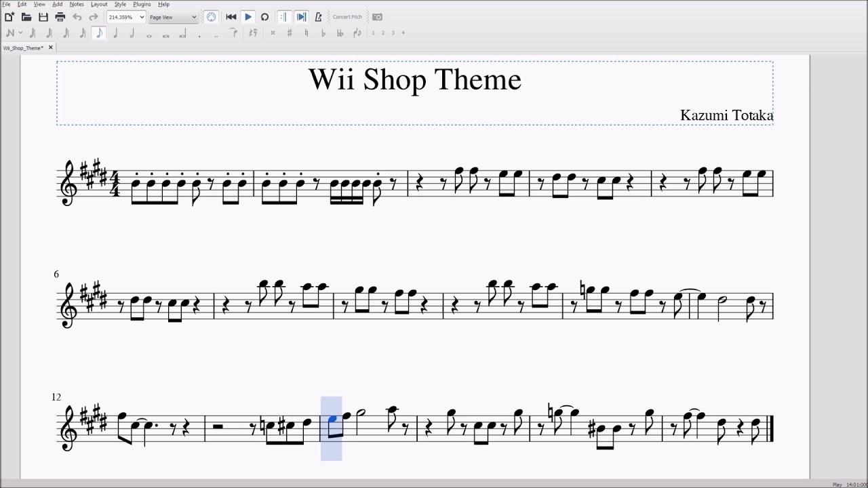Open the Notes menu
The image size is (868, 488).
coord(77,4)
